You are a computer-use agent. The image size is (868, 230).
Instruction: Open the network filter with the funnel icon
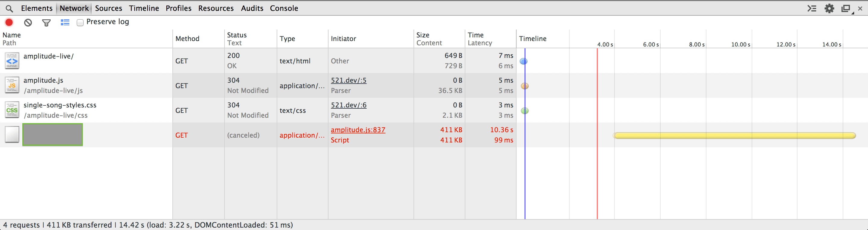(x=46, y=23)
